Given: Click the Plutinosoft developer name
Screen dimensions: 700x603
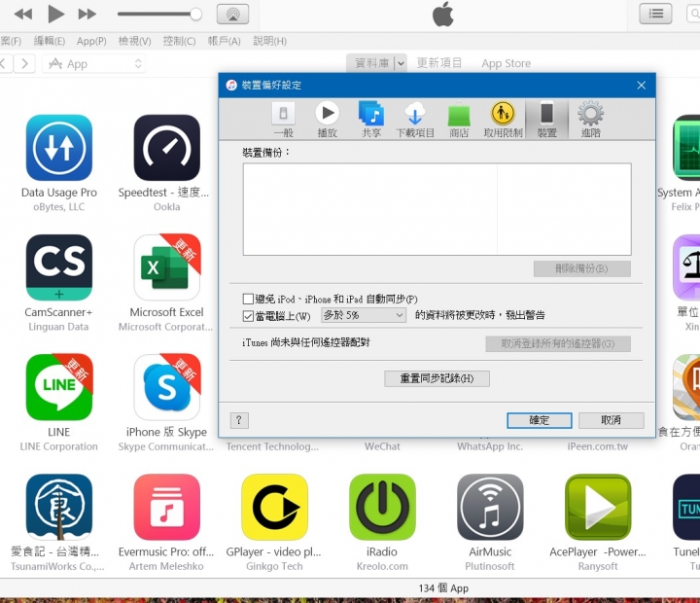Looking at the screenshot, I should [x=490, y=566].
